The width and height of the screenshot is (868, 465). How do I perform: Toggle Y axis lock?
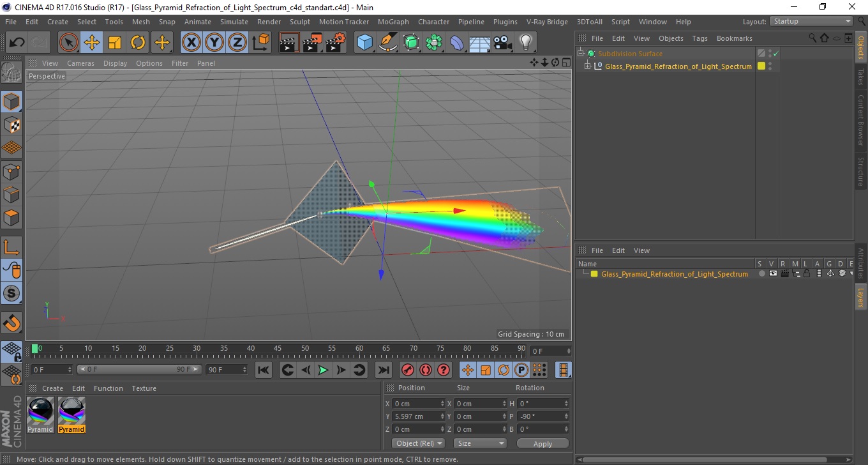(x=214, y=43)
